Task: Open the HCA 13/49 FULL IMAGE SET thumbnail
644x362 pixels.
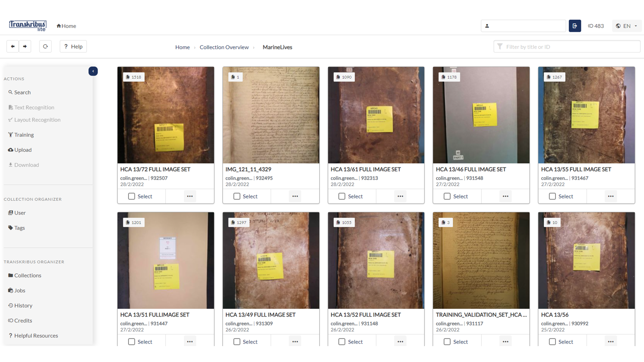Action: click(271, 260)
